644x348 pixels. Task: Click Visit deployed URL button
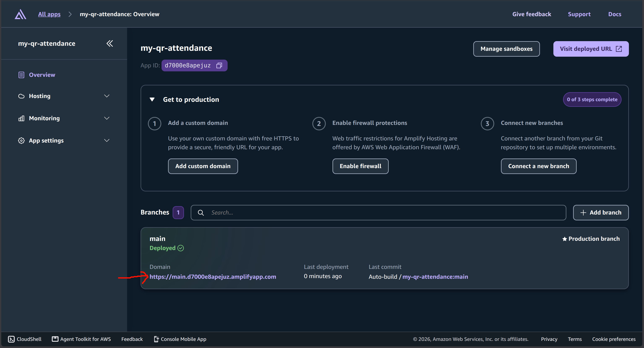coord(591,49)
